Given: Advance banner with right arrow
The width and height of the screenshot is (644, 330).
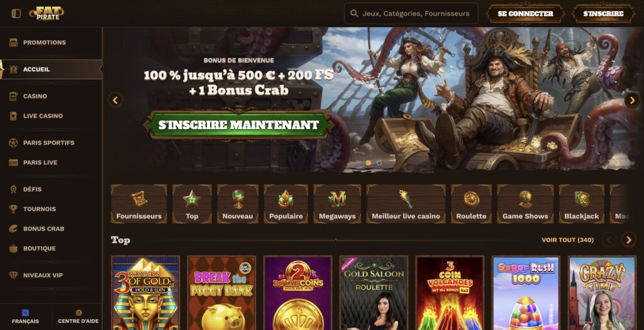Looking at the screenshot, I should pyautogui.click(x=631, y=100).
